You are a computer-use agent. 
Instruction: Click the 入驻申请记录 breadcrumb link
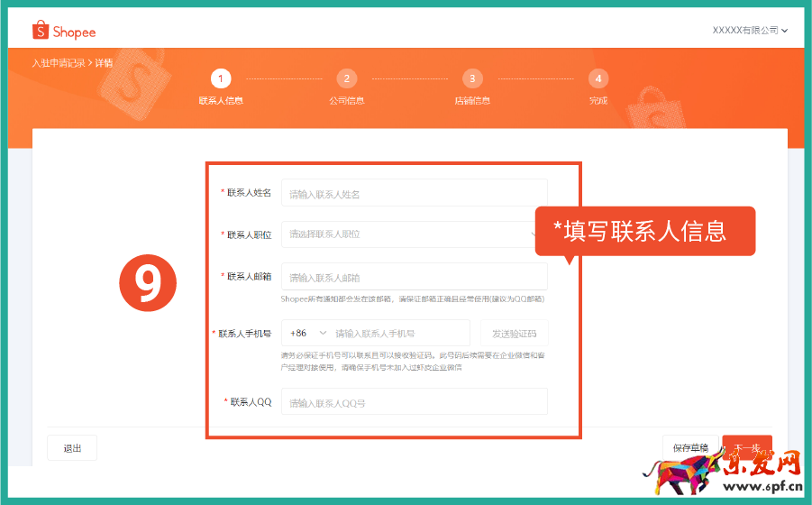[x=59, y=63]
